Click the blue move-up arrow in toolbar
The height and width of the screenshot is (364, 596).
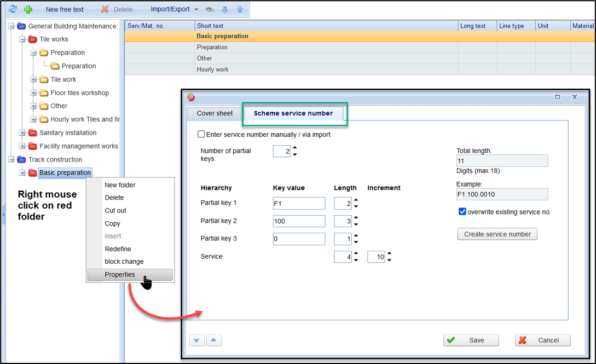[x=239, y=9]
